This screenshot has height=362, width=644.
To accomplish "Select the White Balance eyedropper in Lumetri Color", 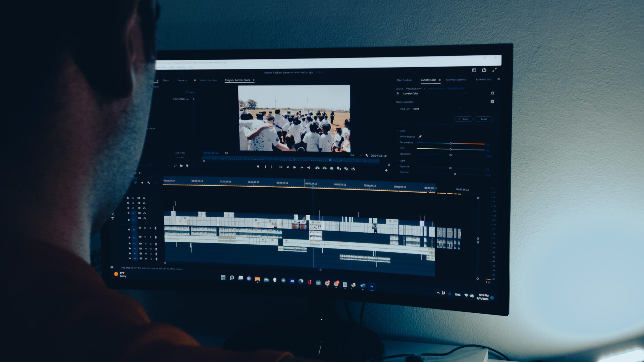I will coord(420,137).
